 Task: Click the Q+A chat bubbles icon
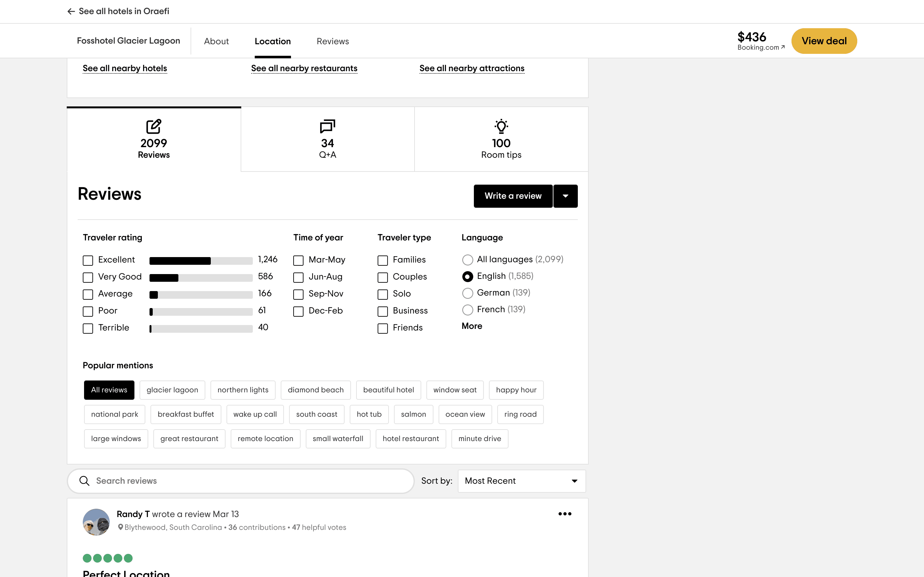tap(327, 127)
